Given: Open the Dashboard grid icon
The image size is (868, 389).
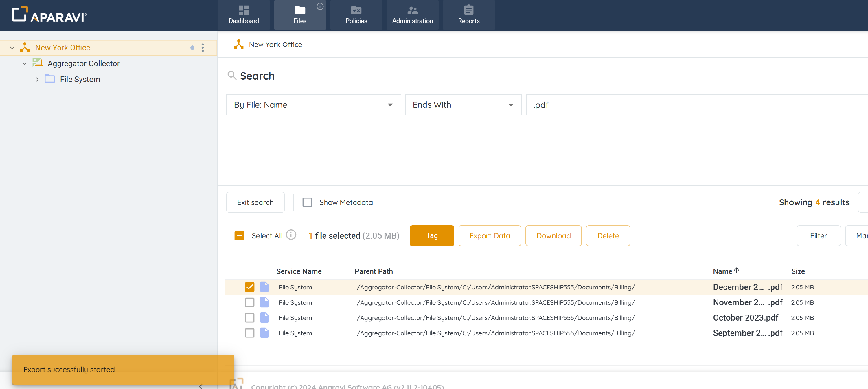Looking at the screenshot, I should (243, 10).
